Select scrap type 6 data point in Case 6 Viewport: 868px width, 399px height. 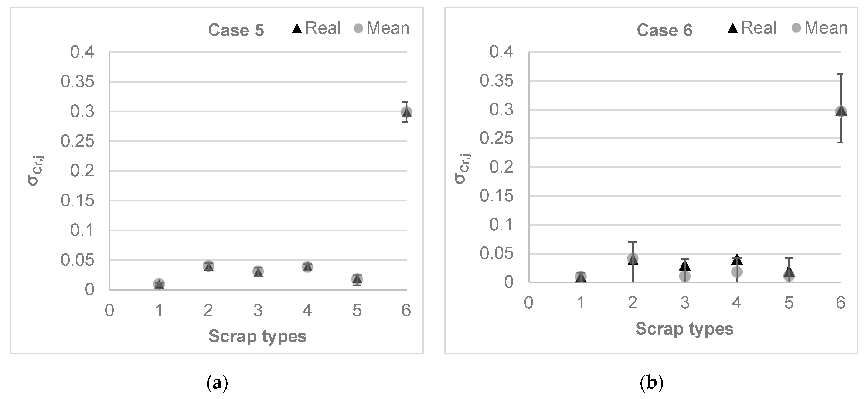tap(841, 111)
